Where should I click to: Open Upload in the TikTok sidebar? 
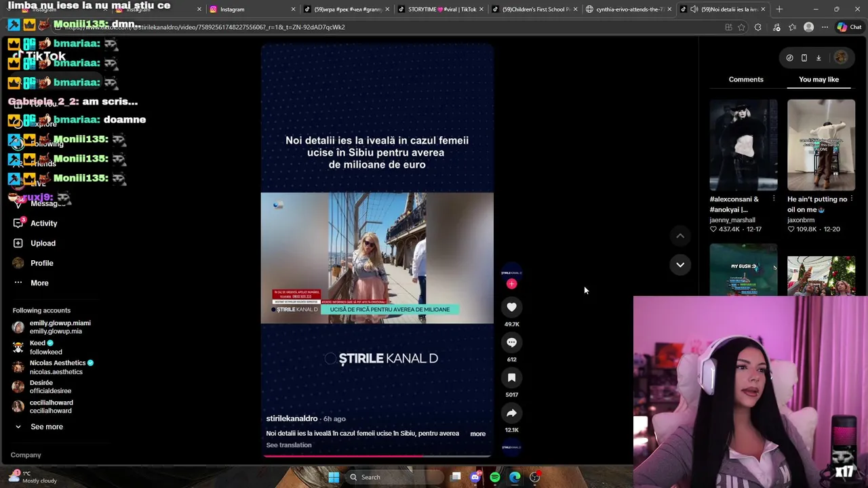point(35,243)
